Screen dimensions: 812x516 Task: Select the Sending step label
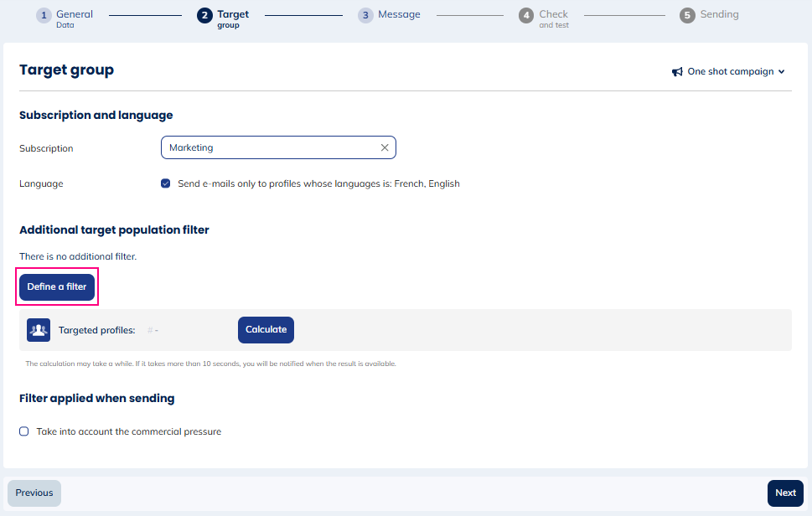tap(719, 14)
